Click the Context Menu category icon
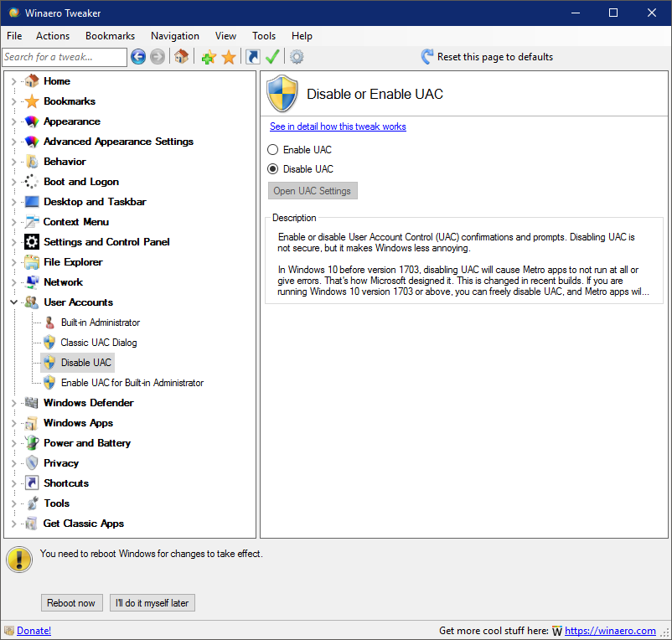Screen dimensions: 672x640 point(32,222)
